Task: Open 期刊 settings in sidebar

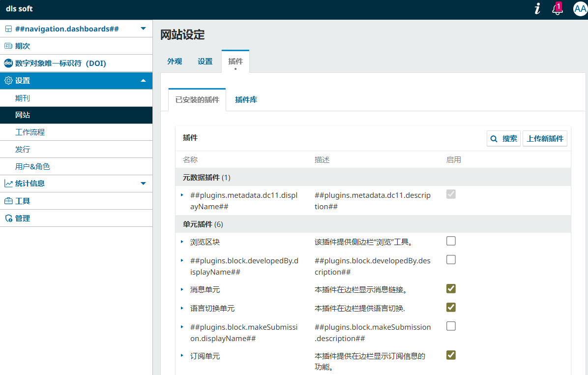Action: tap(76, 98)
